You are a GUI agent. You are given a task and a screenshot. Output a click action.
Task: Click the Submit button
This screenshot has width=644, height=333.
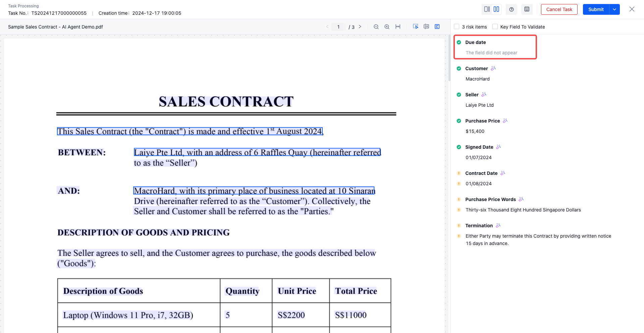(x=596, y=9)
